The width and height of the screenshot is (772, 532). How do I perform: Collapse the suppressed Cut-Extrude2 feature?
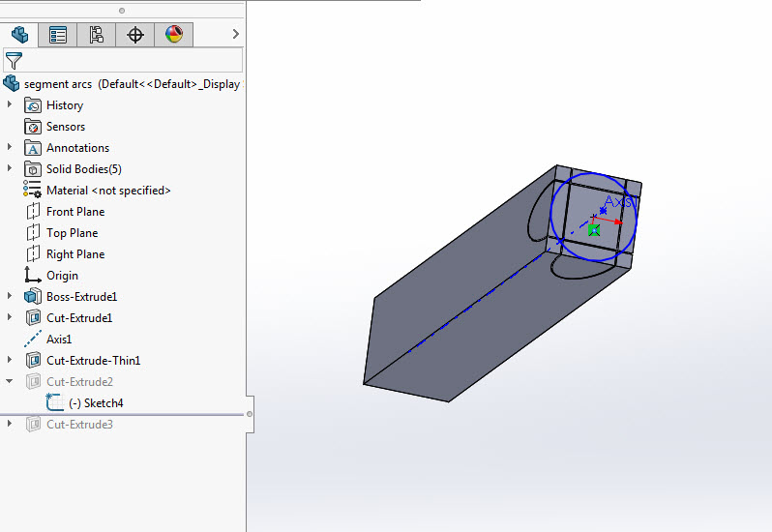coord(10,382)
